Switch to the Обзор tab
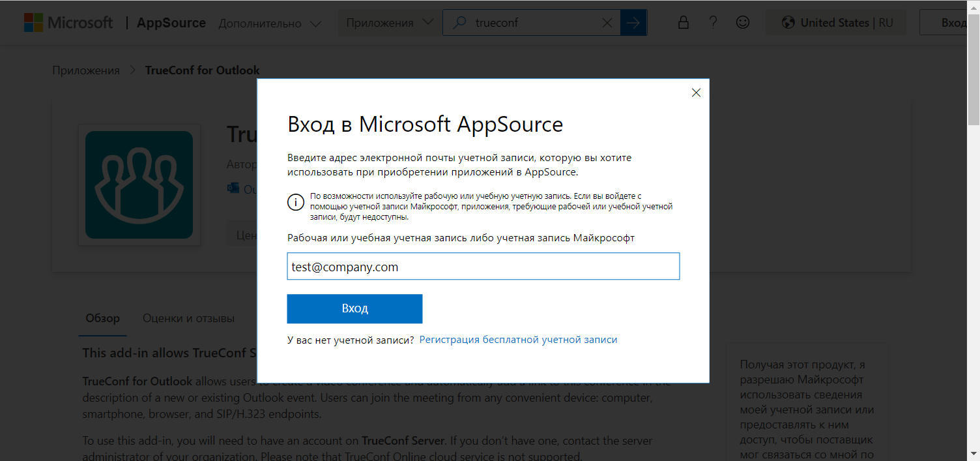 tap(103, 318)
